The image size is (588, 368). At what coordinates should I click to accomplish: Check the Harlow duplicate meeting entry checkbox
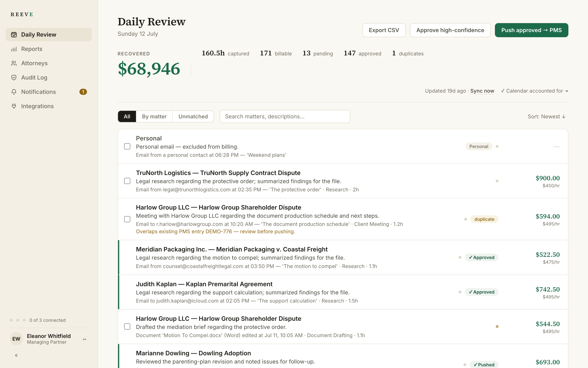pyautogui.click(x=127, y=219)
